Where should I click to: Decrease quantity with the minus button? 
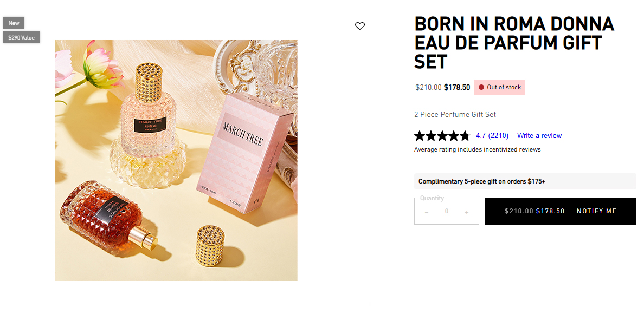click(427, 212)
